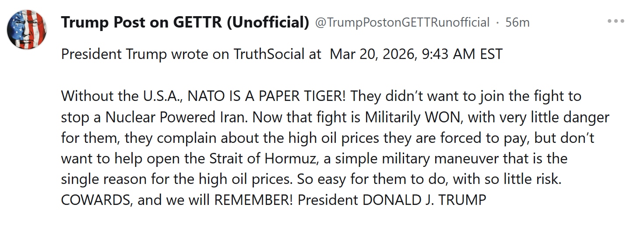The image size is (644, 232).
Task: Click the word COWARDS in the post
Action: click(x=96, y=200)
